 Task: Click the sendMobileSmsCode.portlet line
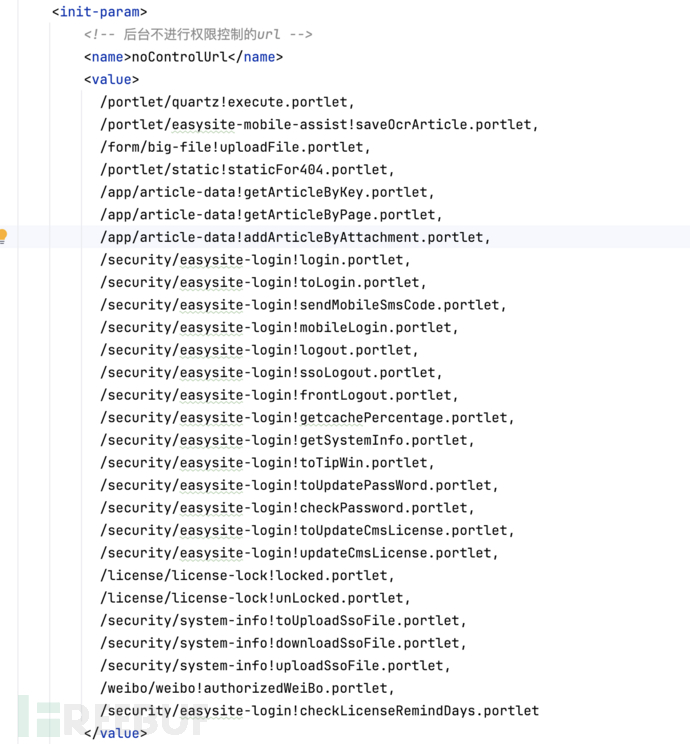click(303, 305)
